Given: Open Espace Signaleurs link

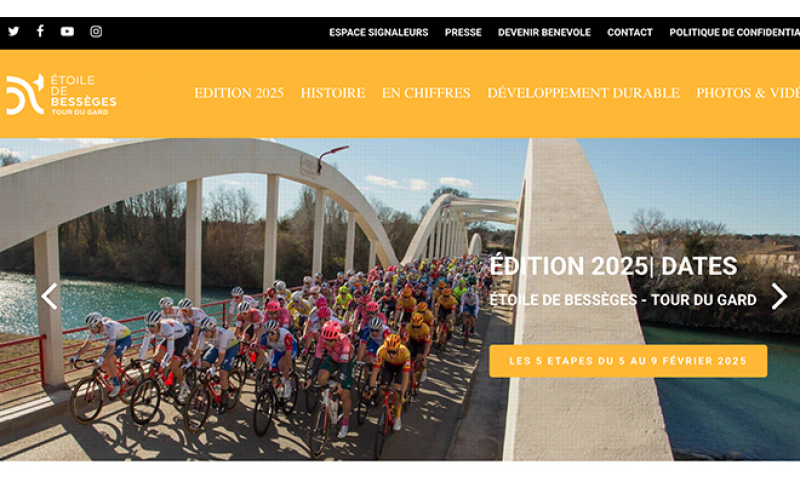Looking at the screenshot, I should coord(379,32).
